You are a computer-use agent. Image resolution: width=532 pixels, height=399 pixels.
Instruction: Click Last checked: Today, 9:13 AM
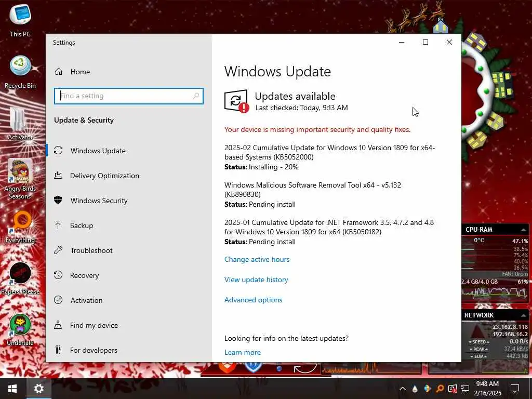(302, 108)
